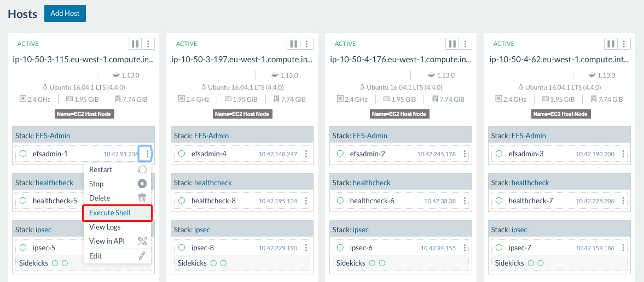Image resolution: width=644 pixels, height=282 pixels.
Task: Click the pencil icon beside Edit
Action: tap(142, 256)
